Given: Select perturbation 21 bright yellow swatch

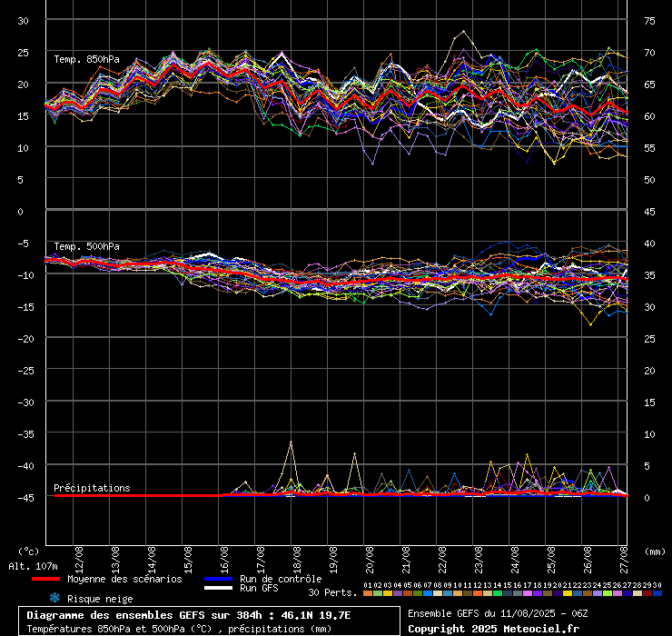Looking at the screenshot, I should coord(567,593).
